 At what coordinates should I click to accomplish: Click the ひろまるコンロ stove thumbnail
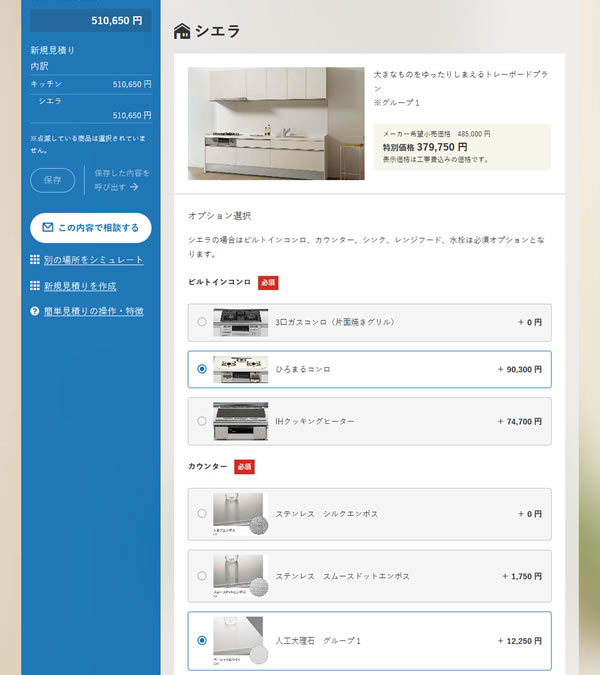(x=241, y=369)
